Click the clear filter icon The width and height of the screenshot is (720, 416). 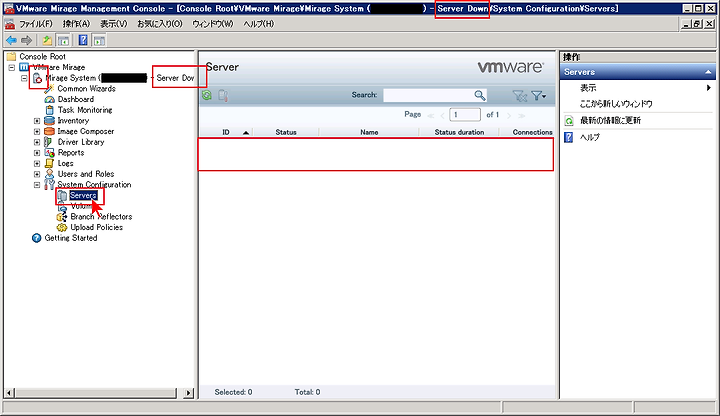pos(519,96)
